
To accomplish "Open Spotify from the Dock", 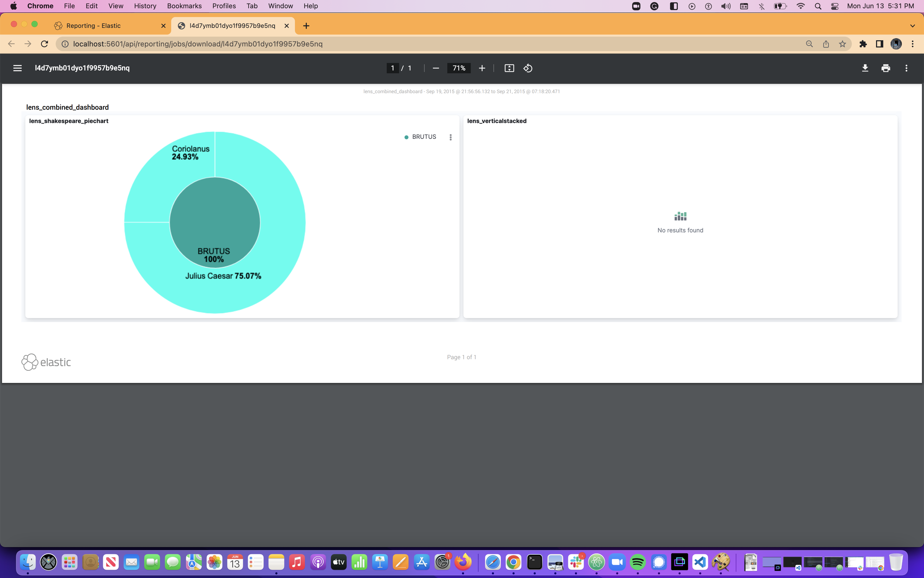I will [x=638, y=562].
